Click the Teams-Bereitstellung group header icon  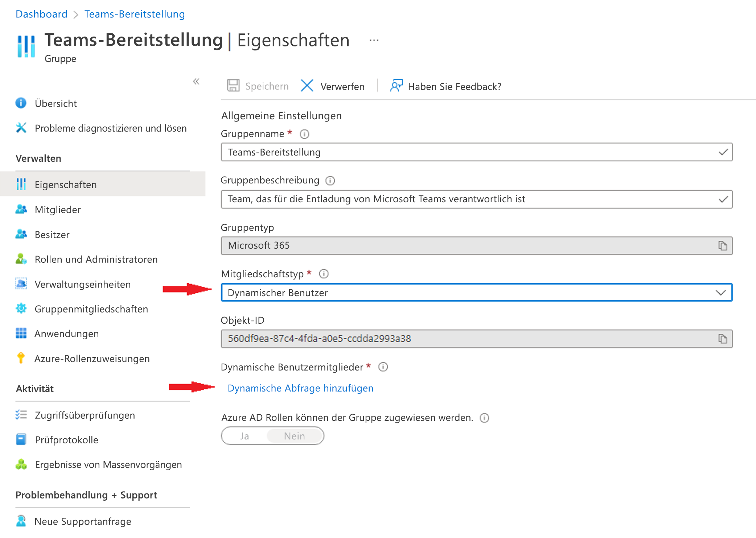tap(26, 46)
